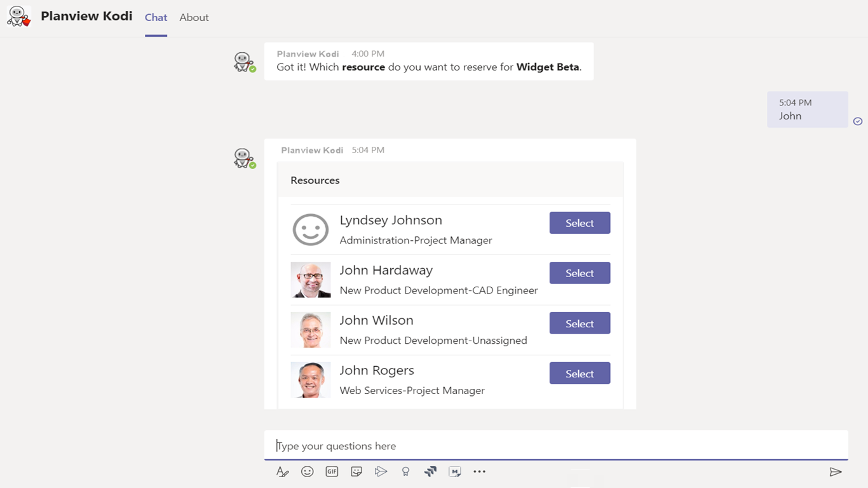868x488 pixels.
Task: Click Kodi bot avatar beside the Resources card
Action: pyautogui.click(x=244, y=158)
